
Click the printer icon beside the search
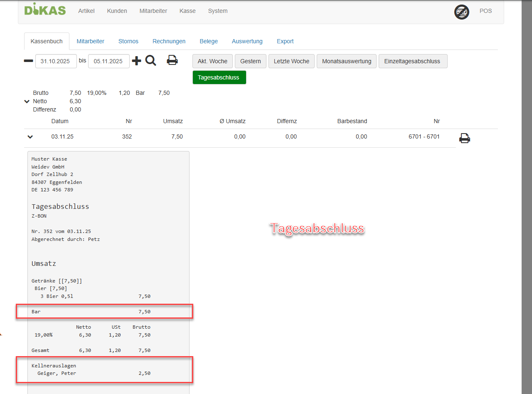(172, 60)
